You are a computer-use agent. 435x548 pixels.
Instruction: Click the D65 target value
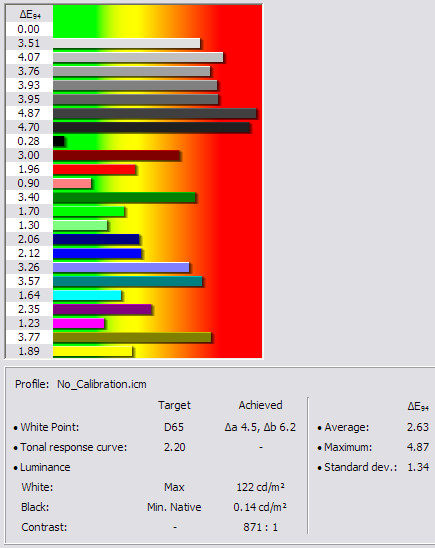[x=174, y=427]
